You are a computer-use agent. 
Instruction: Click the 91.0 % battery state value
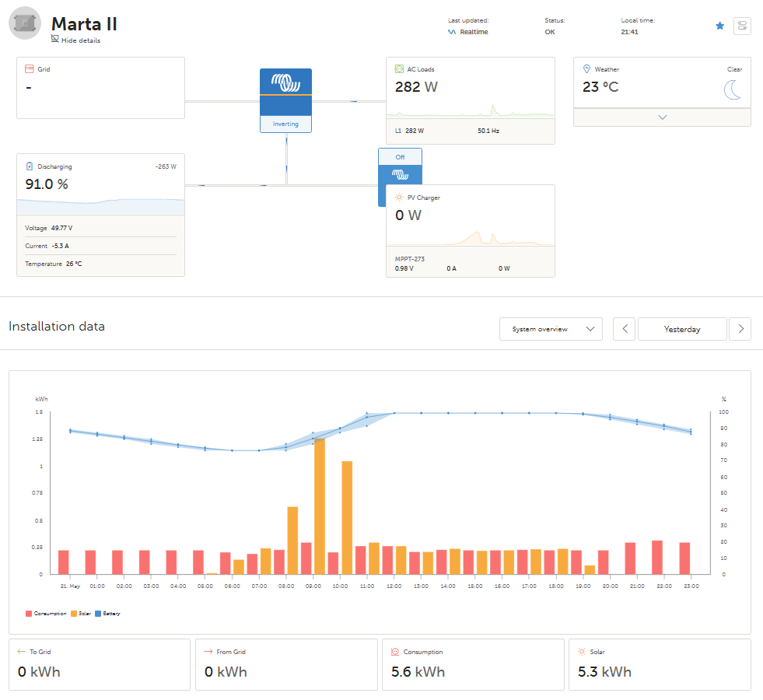(x=47, y=184)
